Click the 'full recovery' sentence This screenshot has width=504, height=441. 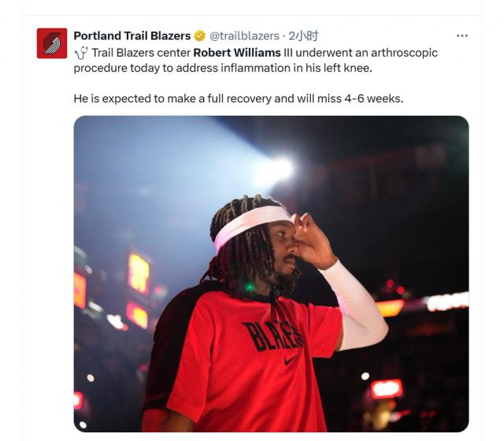238,98
